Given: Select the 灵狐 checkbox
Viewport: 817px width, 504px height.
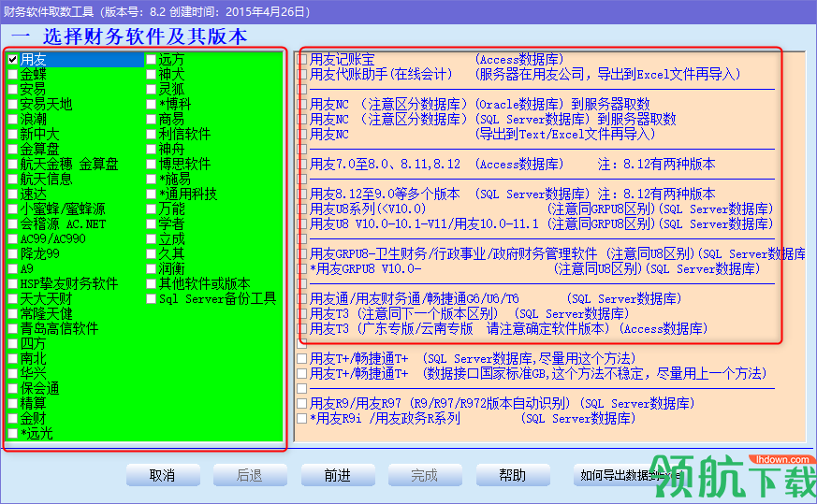Looking at the screenshot, I should tap(151, 90).
